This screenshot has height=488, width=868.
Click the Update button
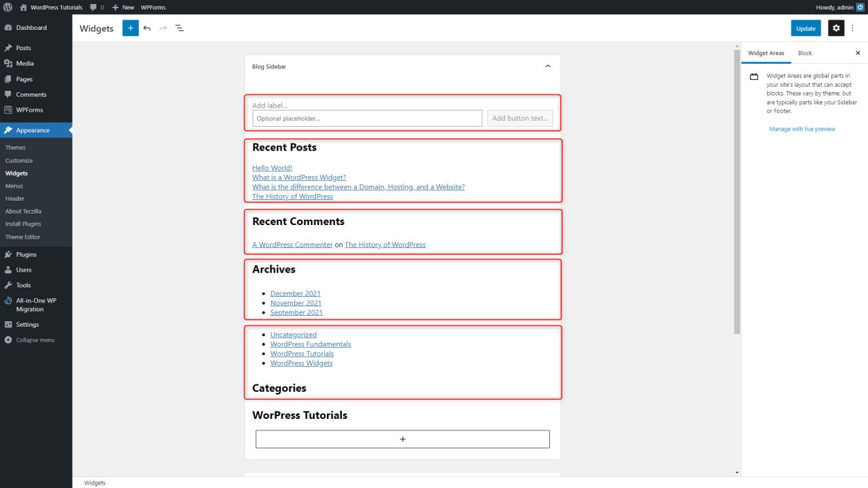[806, 28]
